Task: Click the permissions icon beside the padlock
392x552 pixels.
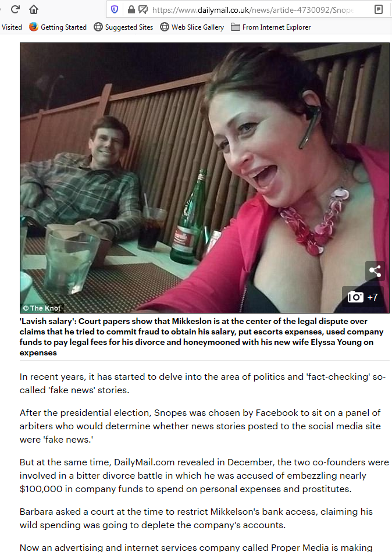Action: click(x=143, y=9)
